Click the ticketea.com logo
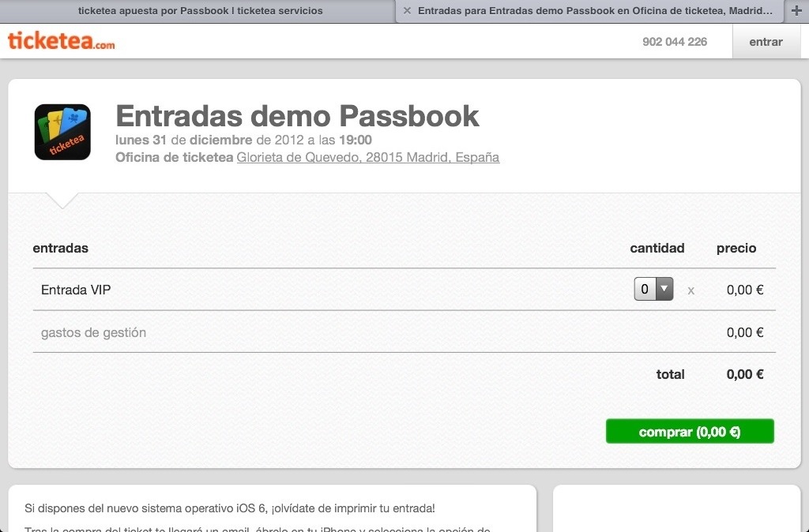This screenshot has height=532, width=809. point(61,41)
